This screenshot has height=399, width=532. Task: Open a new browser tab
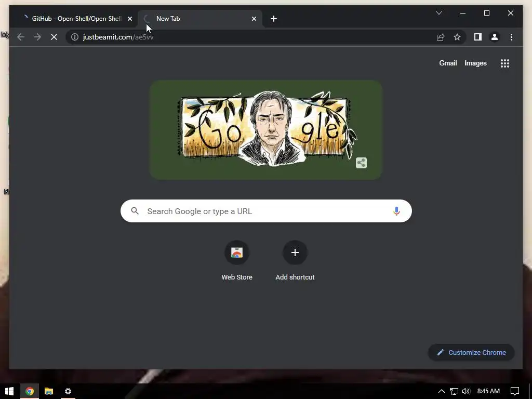click(274, 19)
